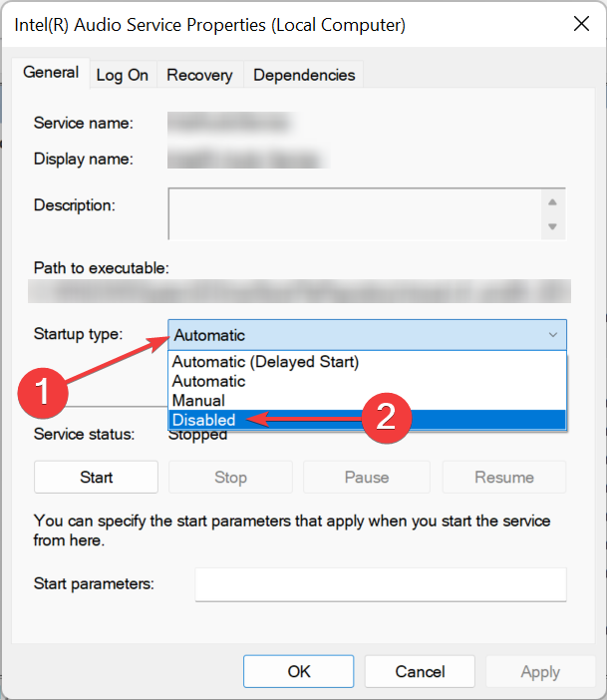The width and height of the screenshot is (607, 700).
Task: Click the Start parameters label
Action: (94, 583)
